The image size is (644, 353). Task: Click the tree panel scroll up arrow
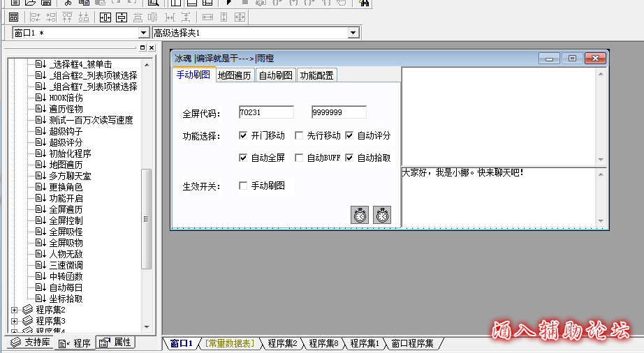[x=147, y=65]
